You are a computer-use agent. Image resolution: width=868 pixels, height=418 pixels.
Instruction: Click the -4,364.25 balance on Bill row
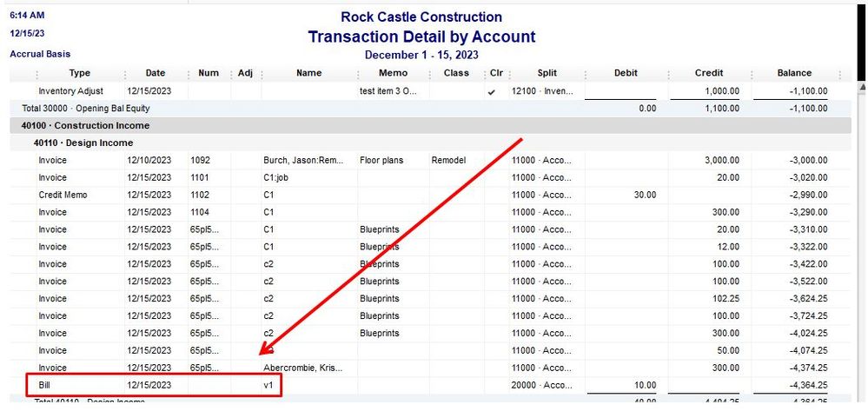coord(808,385)
